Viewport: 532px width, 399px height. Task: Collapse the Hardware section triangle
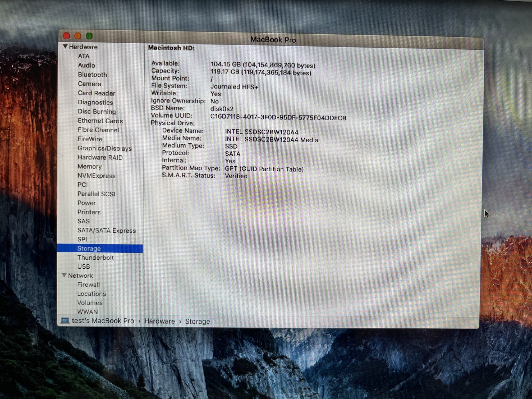66,47
